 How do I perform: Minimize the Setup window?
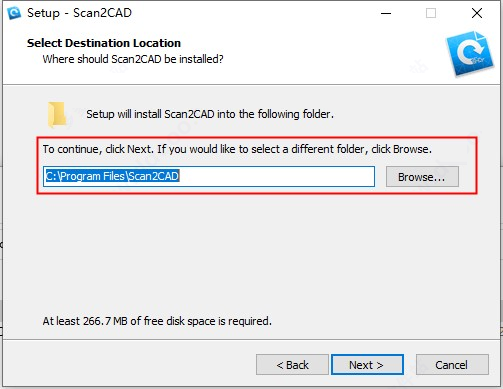pos(386,13)
